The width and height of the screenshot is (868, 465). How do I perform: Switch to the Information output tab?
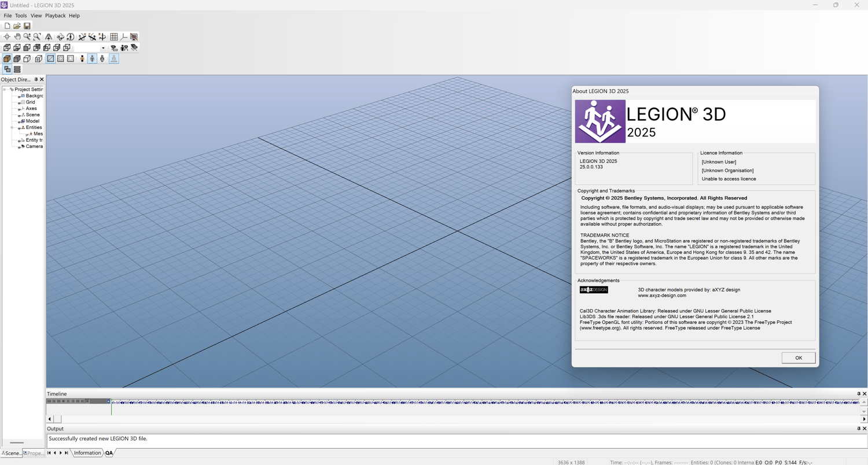point(87,453)
